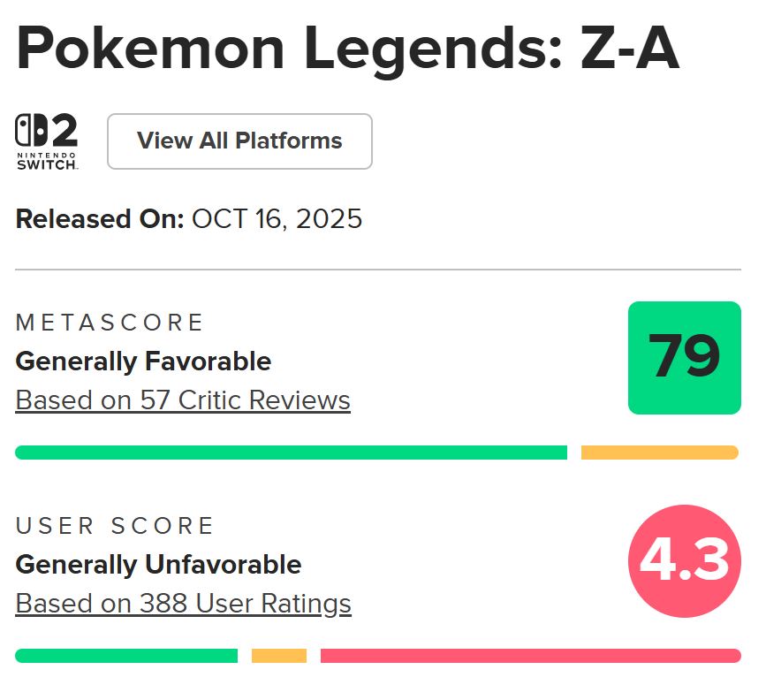766x700 pixels.
Task: Click the Generally Unfavorable text
Action: [x=158, y=565]
